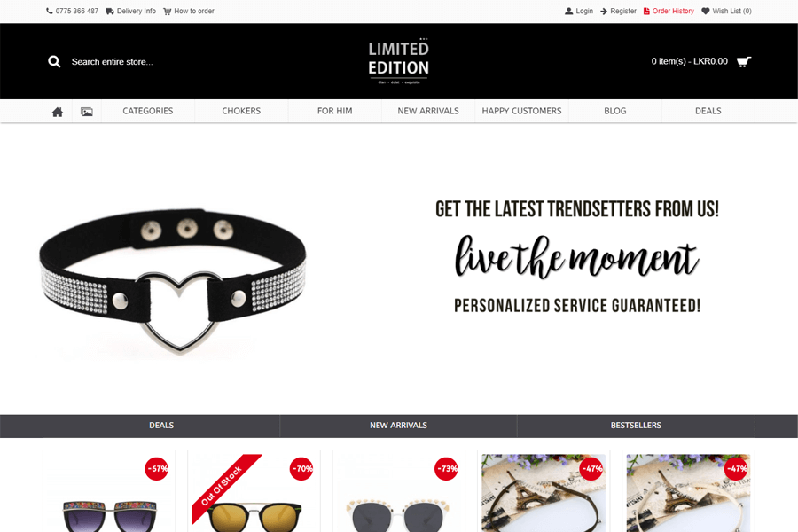Click the Login user icon link
The height and width of the screenshot is (532, 798).
coord(579,12)
